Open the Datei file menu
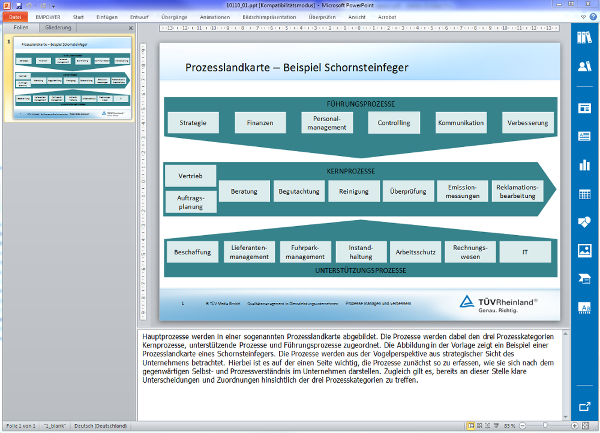600x433 pixels. pos(16,17)
